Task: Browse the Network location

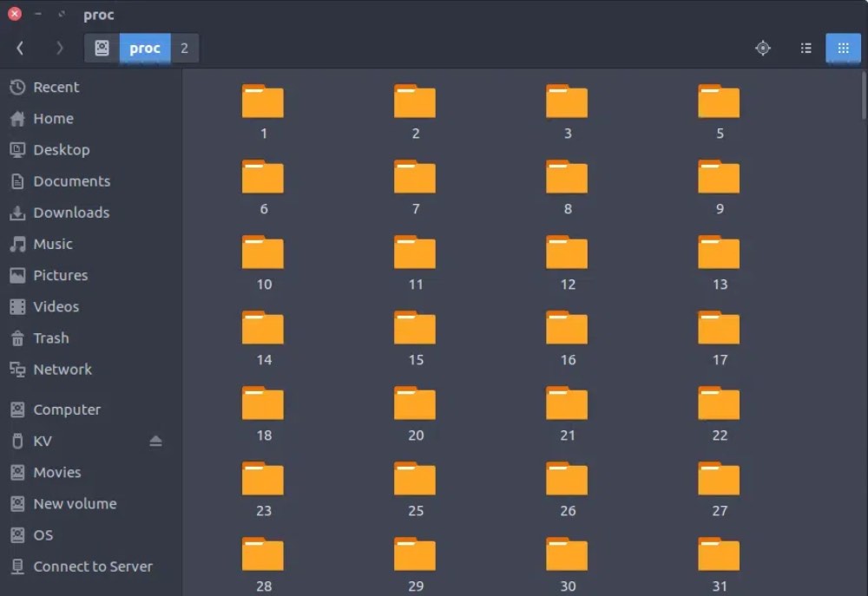Action: [62, 369]
